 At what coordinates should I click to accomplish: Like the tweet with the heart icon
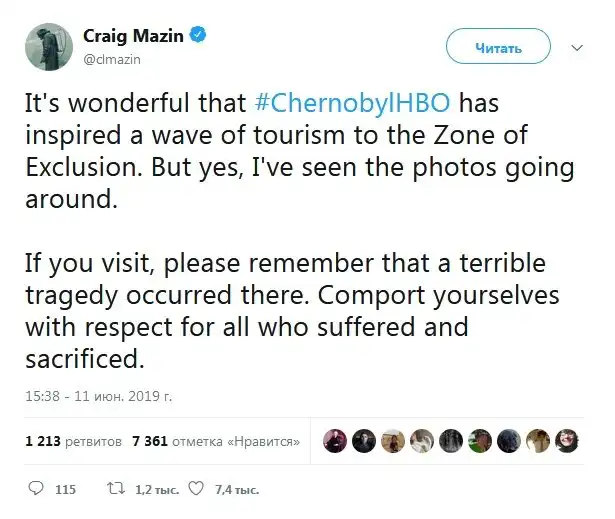tap(196, 489)
